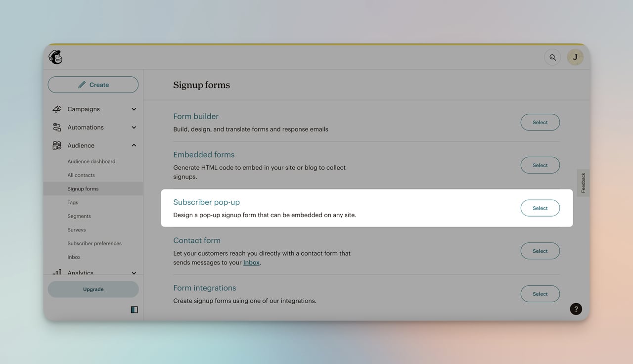Click the Create button

pyautogui.click(x=93, y=85)
